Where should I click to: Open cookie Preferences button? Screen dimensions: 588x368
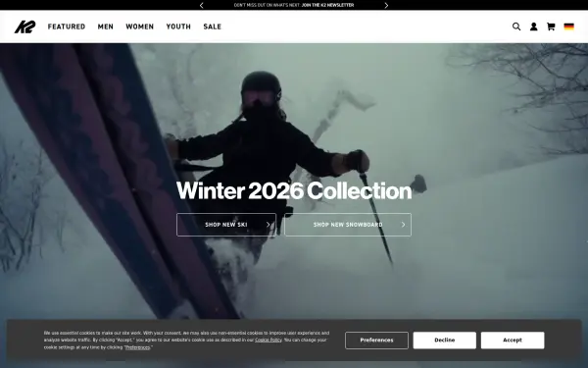[x=376, y=341]
